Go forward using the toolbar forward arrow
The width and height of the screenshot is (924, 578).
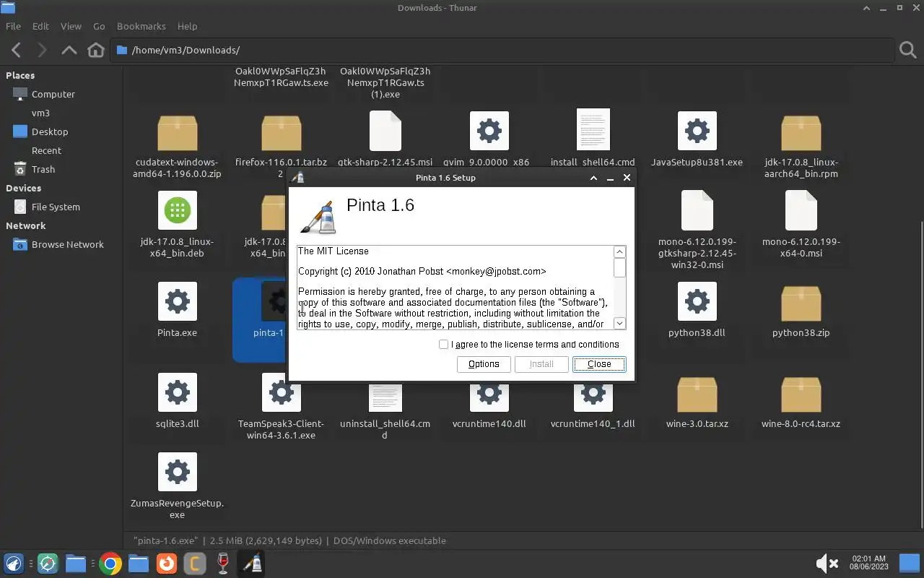point(42,50)
